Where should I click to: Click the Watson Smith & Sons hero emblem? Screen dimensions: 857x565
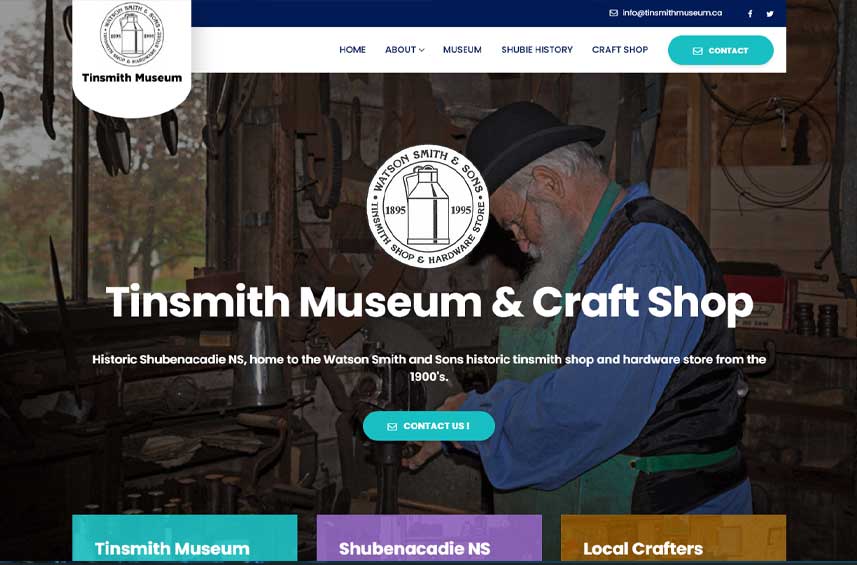tap(428, 207)
